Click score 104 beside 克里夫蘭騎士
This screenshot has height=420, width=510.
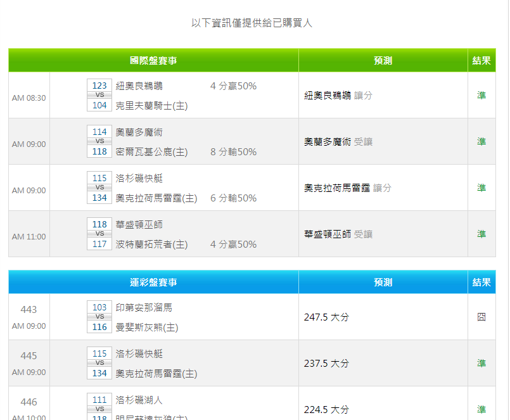pyautogui.click(x=99, y=105)
